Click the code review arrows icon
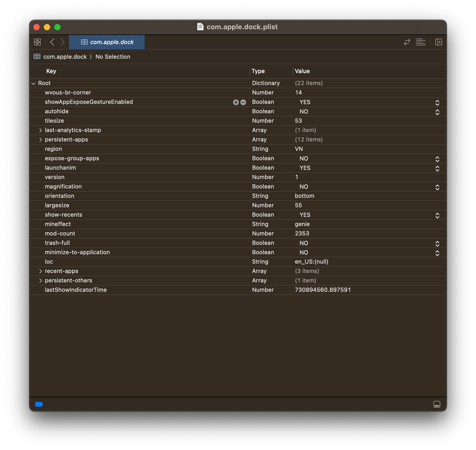This screenshot has height=450, width=476. point(407,42)
